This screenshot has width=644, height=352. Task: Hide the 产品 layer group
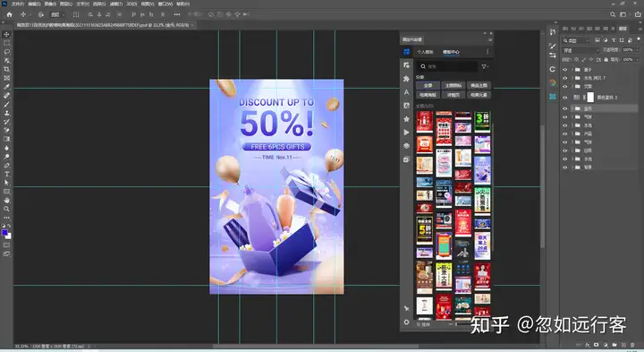pyautogui.click(x=564, y=133)
